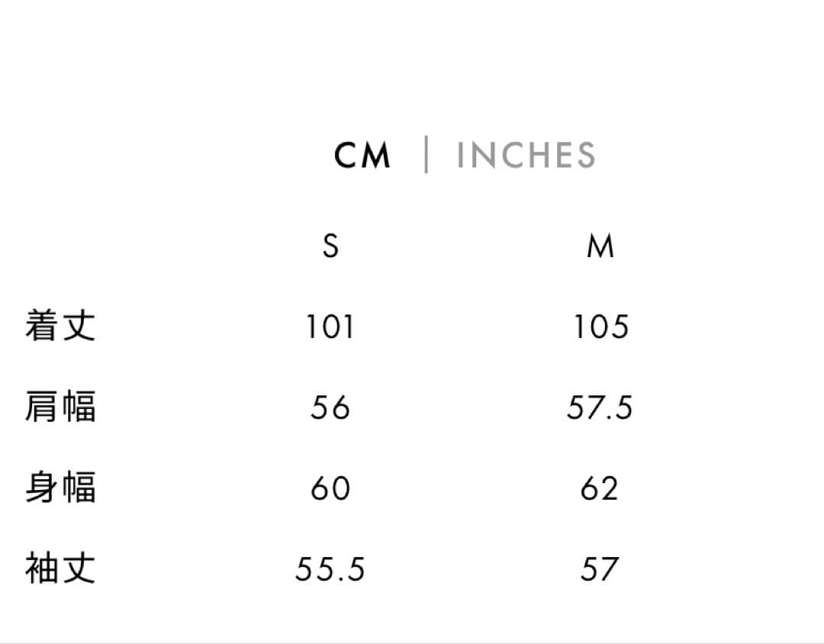Screen dimensions: 824x644
Task: Click the 62 body width value
Action: click(600, 488)
